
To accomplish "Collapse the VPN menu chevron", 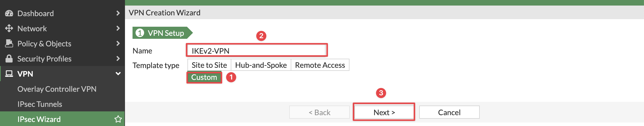I will pyautogui.click(x=118, y=74).
